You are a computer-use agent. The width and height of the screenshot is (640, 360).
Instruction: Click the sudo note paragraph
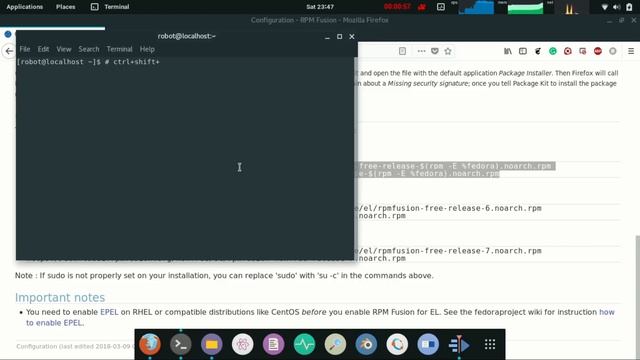pos(224,276)
